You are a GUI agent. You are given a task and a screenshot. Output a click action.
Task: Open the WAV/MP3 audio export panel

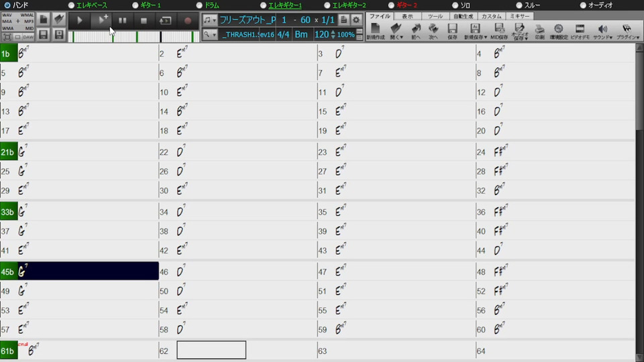(x=17, y=21)
